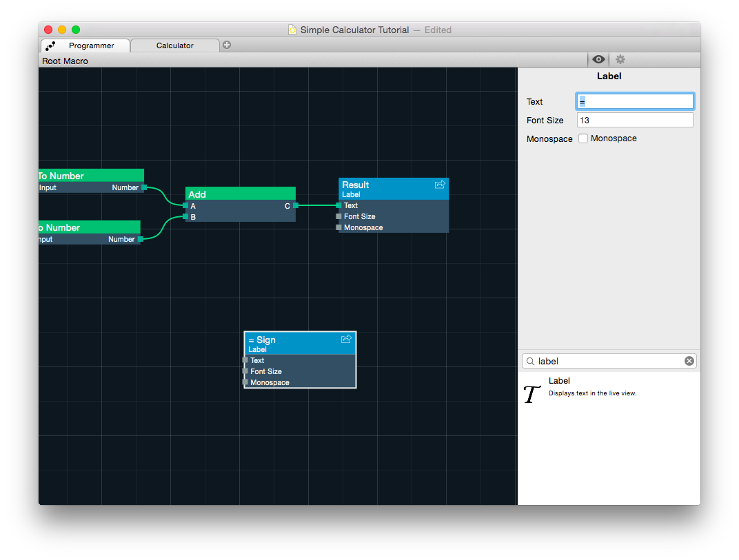Click the = Sign node Monospace port
This screenshot has width=739, height=560.
pos(245,382)
